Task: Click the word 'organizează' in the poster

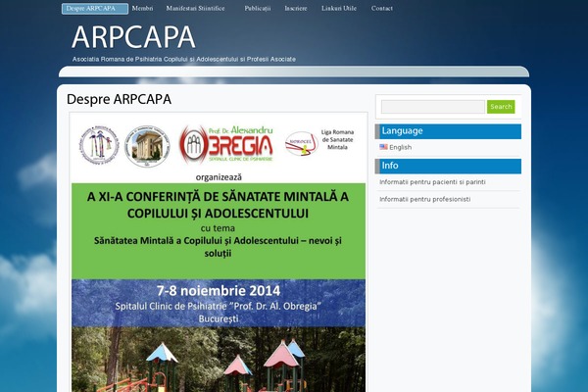Action: (x=219, y=177)
